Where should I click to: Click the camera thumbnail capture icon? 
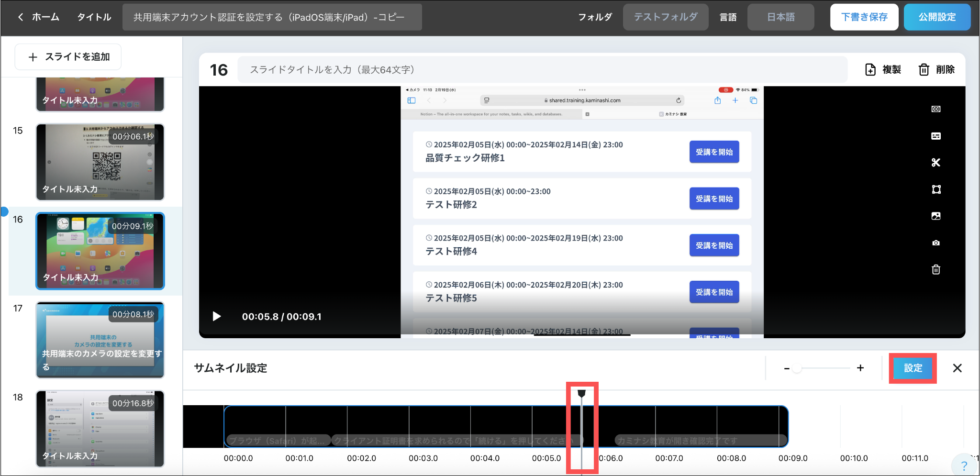point(936,243)
